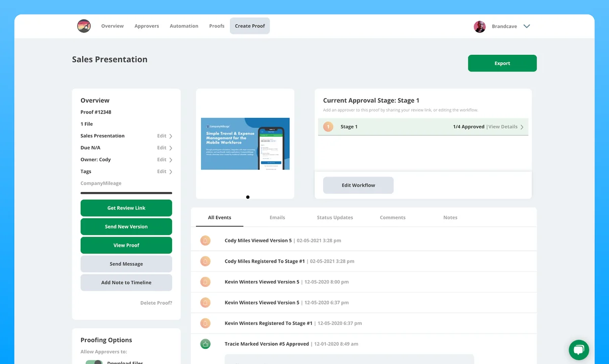Click the approved thumbs-up icon beside Tracie's event
Viewport: 609px width, 364px height.
point(205,344)
